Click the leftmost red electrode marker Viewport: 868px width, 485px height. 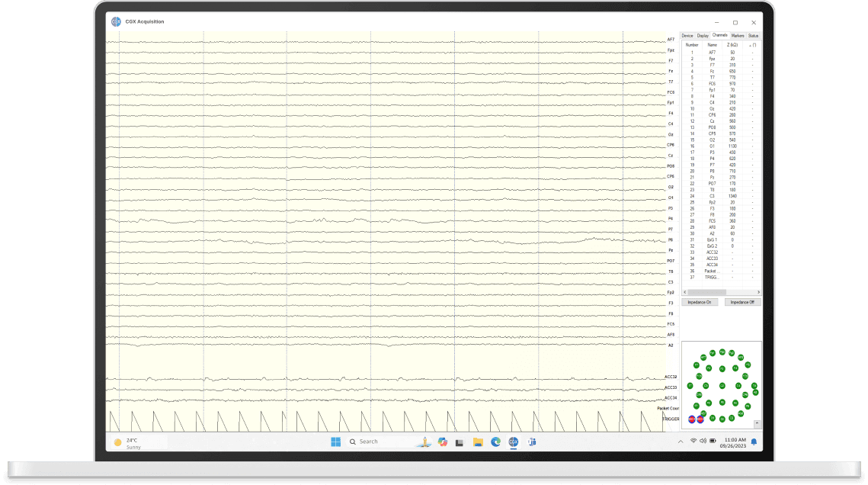(x=692, y=419)
